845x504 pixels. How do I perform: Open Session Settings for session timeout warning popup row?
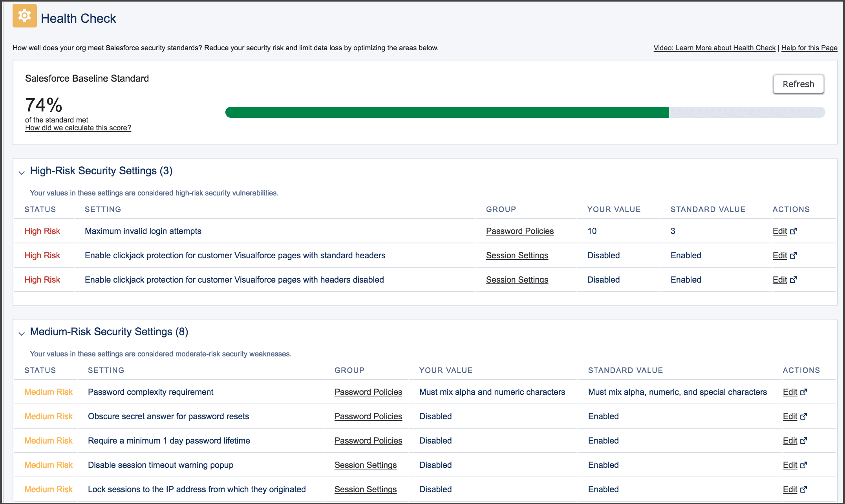(x=366, y=465)
